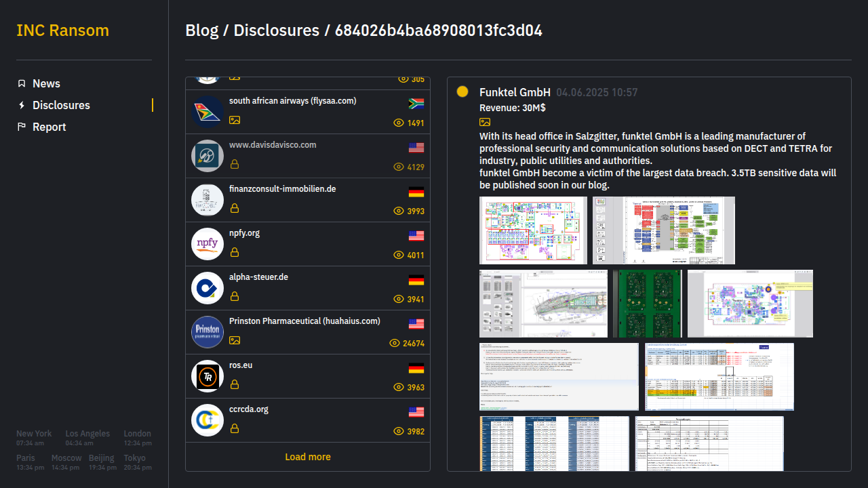
Task: Click eye views icon showing 1491
Action: (399, 123)
